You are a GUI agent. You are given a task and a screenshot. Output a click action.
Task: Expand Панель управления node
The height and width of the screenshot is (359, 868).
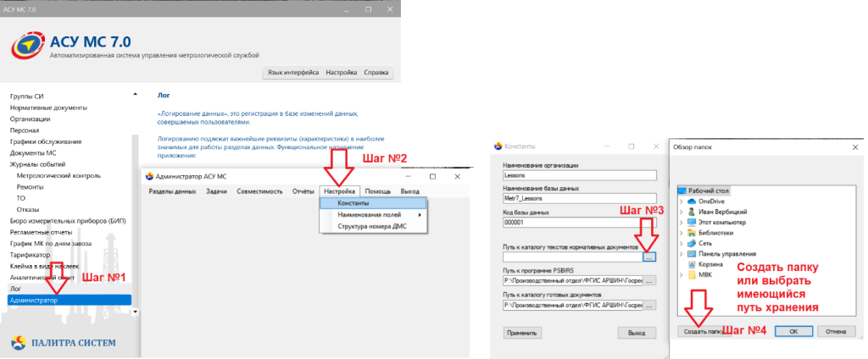pyautogui.click(x=681, y=254)
